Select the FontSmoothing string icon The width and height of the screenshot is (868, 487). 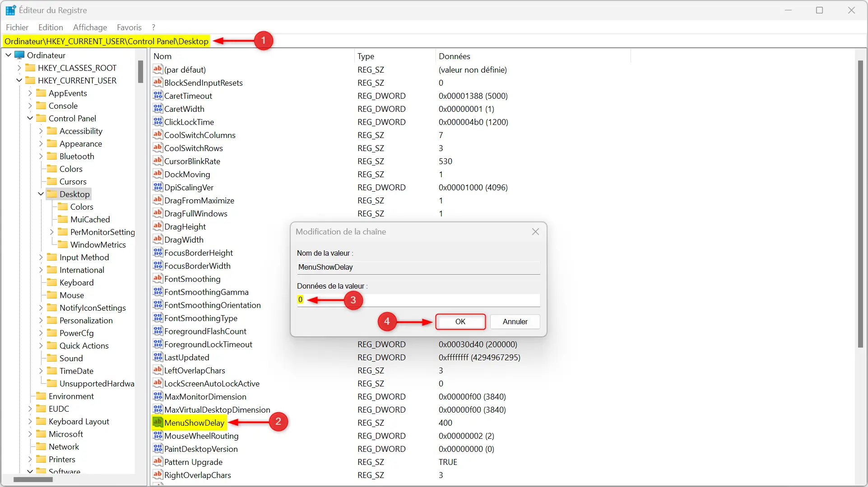click(x=158, y=279)
